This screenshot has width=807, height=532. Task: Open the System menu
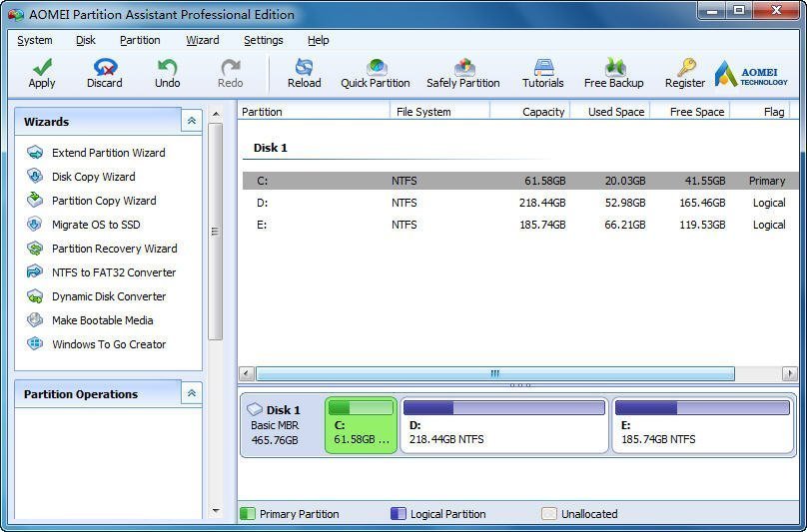35,40
